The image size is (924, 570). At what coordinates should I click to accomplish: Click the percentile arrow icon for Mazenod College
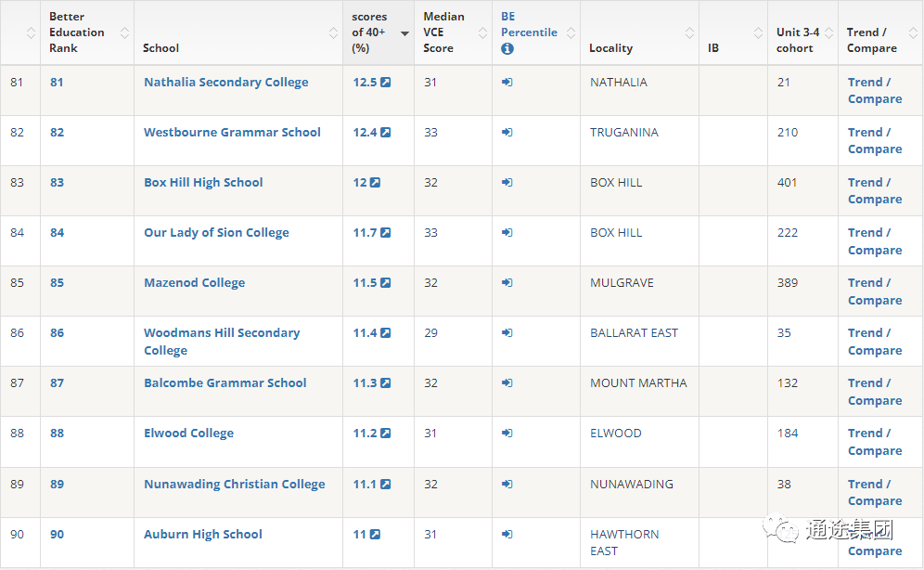tap(507, 283)
